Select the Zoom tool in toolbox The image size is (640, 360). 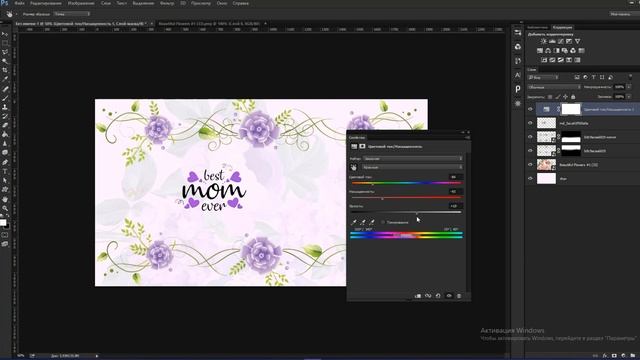[x=5, y=208]
